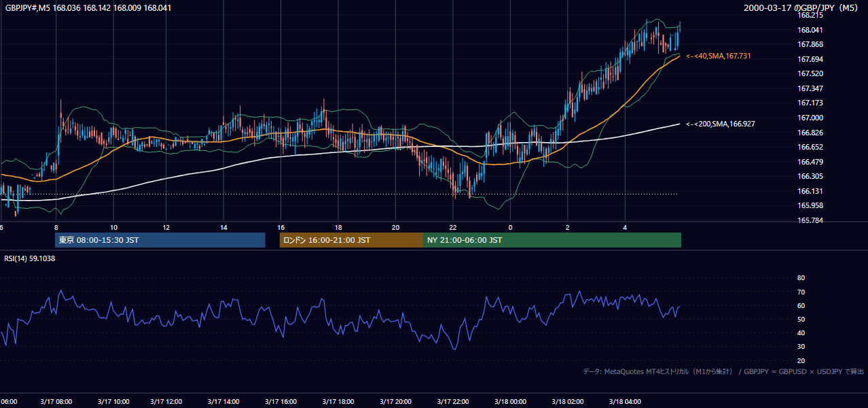
Task: Click the 3/17 08:00 time axis label
Action: point(56,401)
